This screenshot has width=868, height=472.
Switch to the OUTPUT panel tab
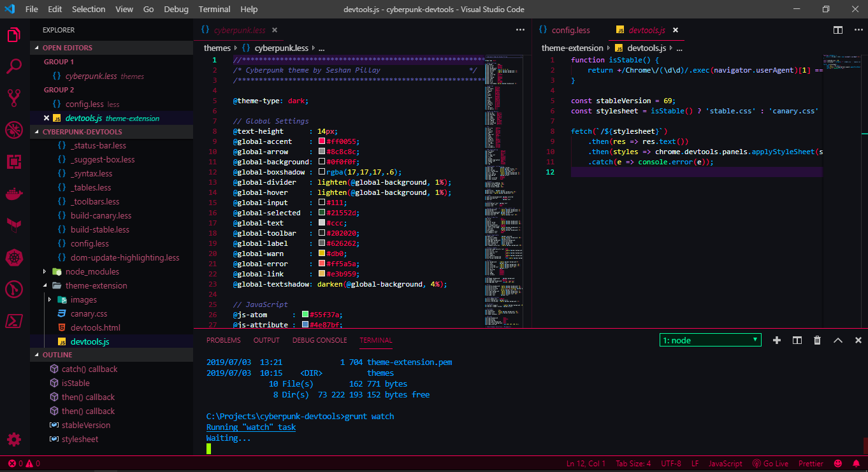coord(266,340)
